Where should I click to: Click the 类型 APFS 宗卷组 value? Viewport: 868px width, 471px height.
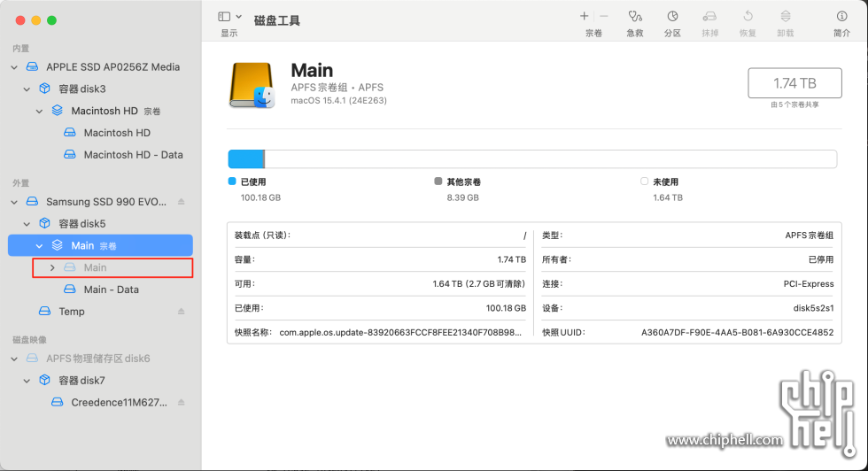click(x=810, y=235)
